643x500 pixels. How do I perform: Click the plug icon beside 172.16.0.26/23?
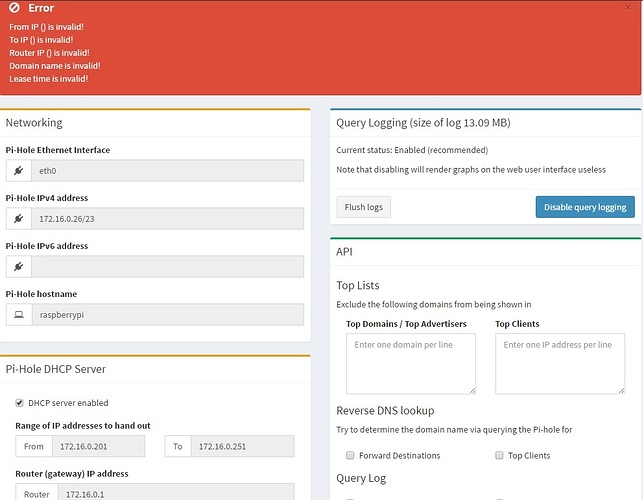point(18,219)
